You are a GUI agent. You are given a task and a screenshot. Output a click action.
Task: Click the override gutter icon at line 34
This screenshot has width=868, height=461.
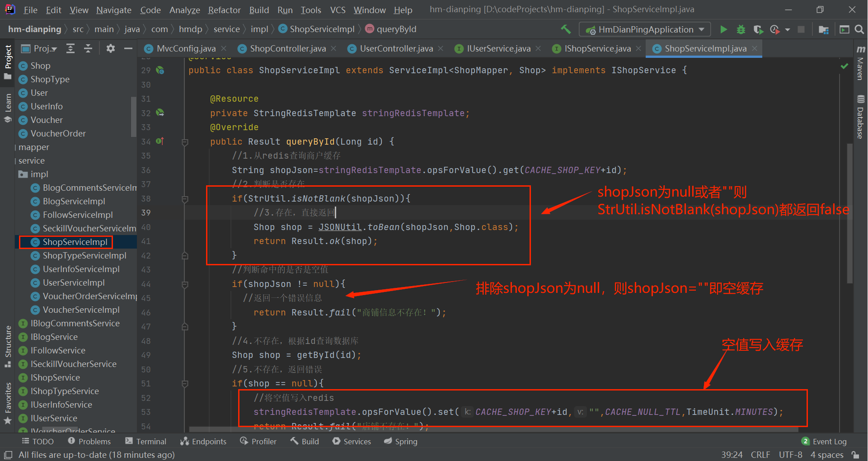160,141
